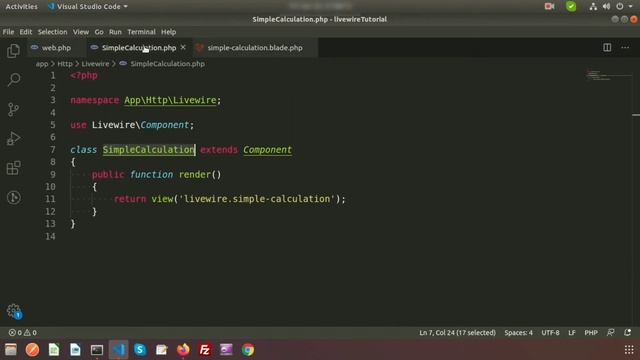
Task: Focus Visual Studio Code dock icon
Action: tap(118, 350)
